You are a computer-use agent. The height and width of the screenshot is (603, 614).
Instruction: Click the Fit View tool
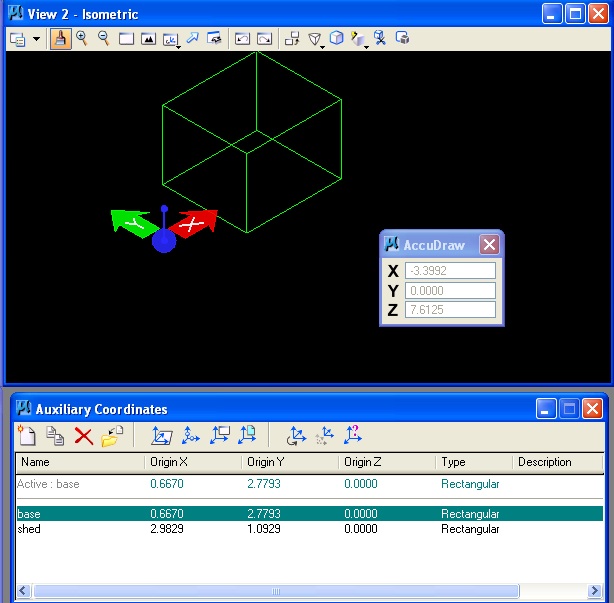[148, 39]
